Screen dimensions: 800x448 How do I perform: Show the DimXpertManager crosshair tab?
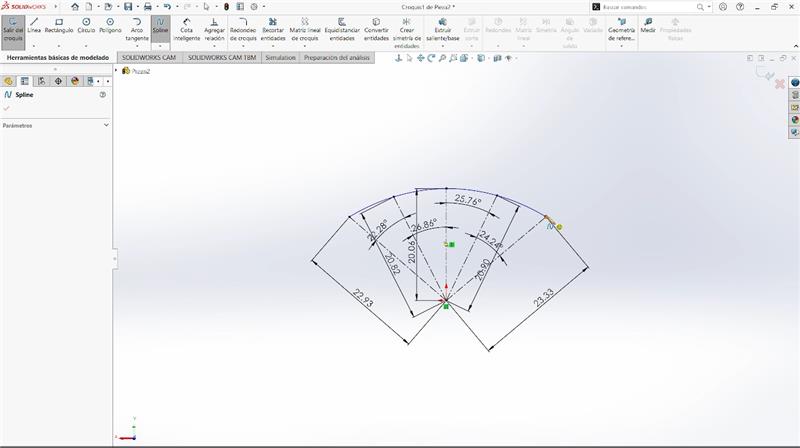click(x=58, y=81)
